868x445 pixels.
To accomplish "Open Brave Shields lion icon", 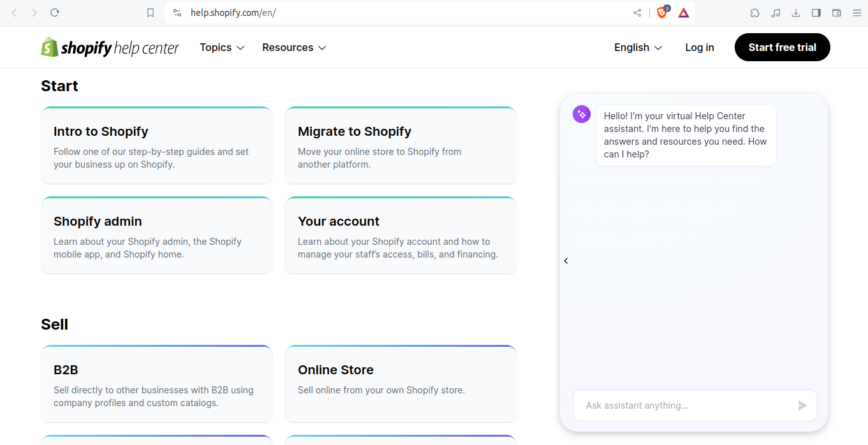I will click(x=663, y=12).
